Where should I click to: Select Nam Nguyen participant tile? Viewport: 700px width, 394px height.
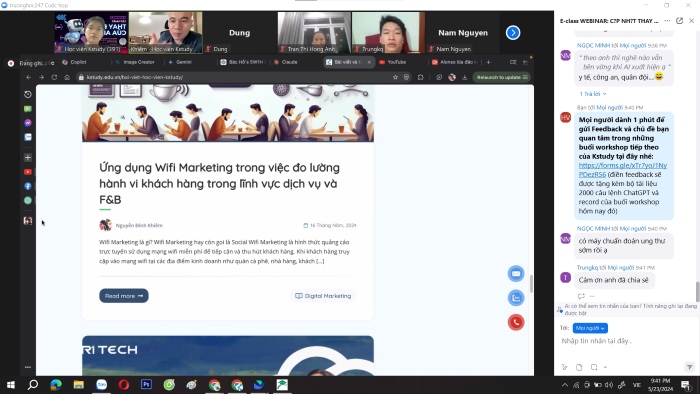[x=462, y=33]
